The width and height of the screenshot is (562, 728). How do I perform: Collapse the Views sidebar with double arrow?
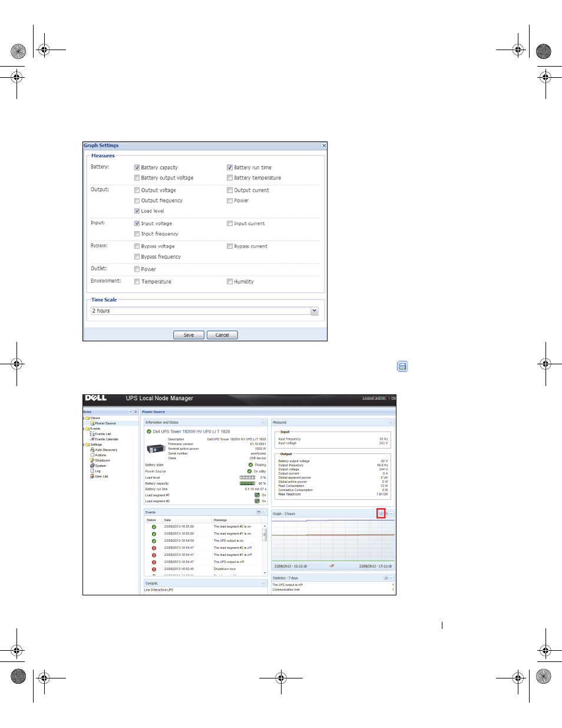131,412
